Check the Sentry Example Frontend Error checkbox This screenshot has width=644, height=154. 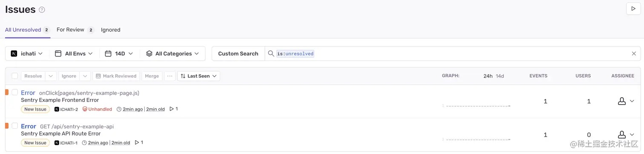tap(15, 92)
